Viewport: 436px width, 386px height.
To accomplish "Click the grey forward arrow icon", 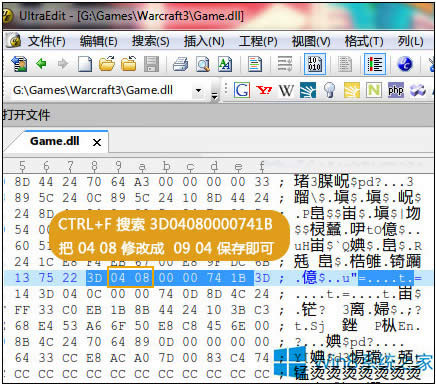I will tap(62, 64).
